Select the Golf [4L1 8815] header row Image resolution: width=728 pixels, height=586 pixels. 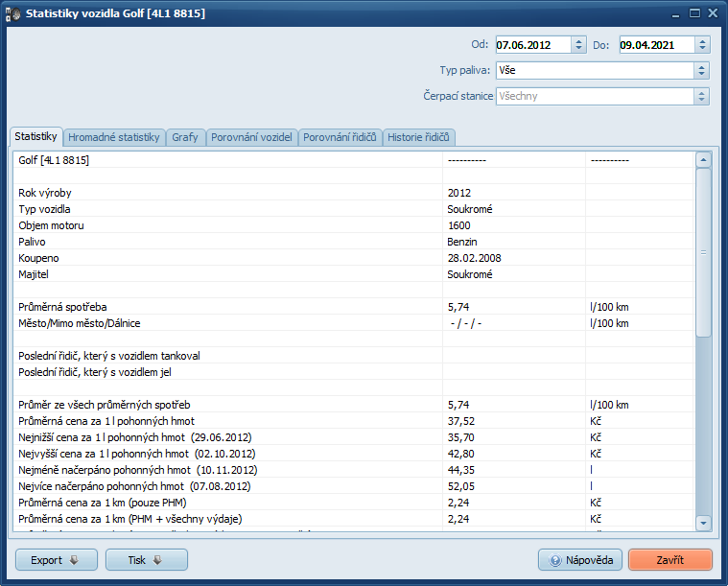[354, 160]
